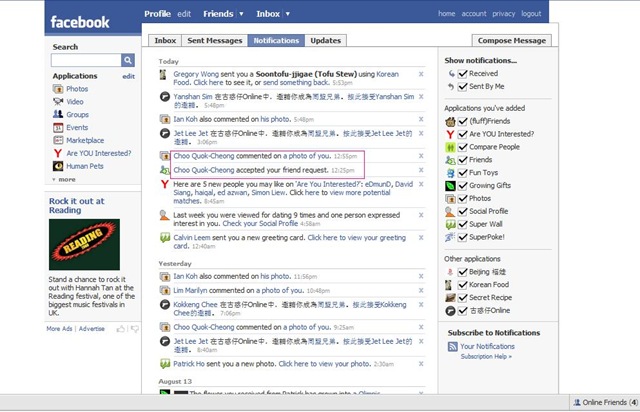Click the Reading festival ad image

pyautogui.click(x=84, y=244)
